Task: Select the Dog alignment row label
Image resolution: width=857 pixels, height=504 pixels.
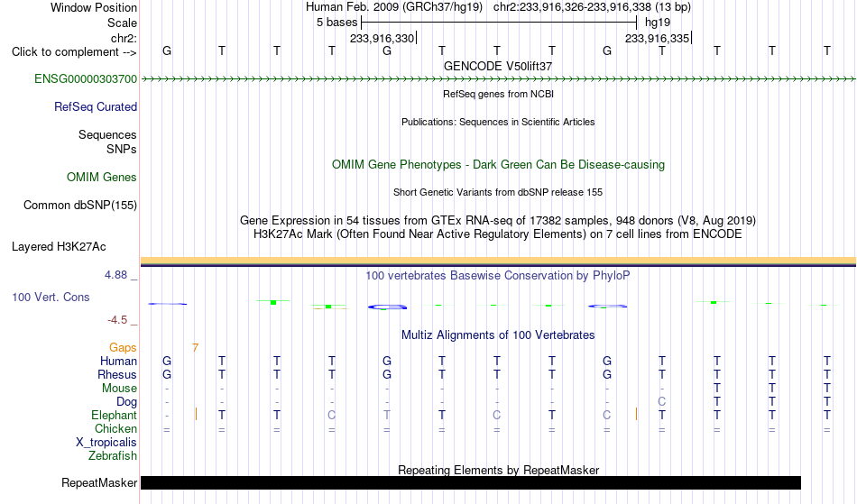Action: tap(126, 402)
